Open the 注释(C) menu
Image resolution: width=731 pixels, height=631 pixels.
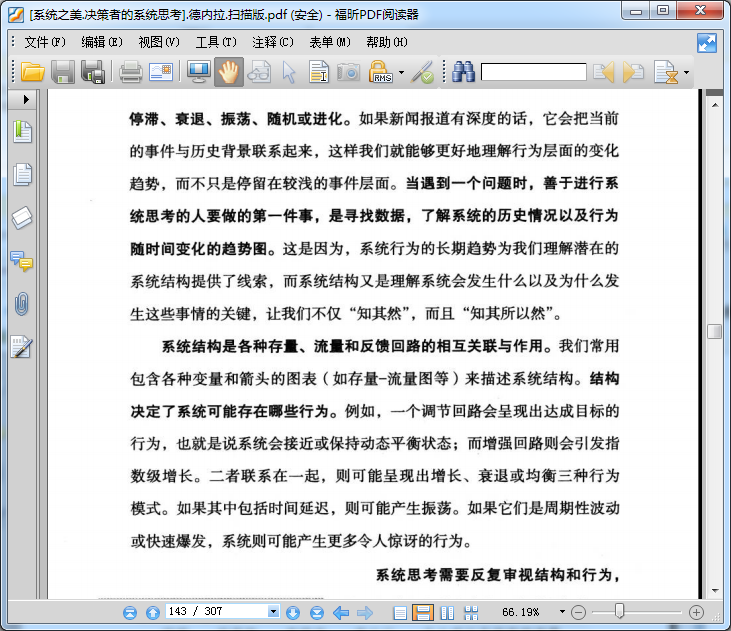click(x=273, y=42)
